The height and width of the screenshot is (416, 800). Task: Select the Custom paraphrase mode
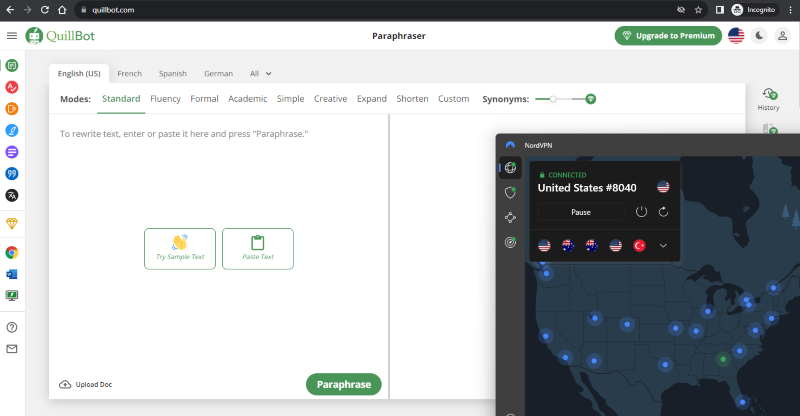point(454,99)
